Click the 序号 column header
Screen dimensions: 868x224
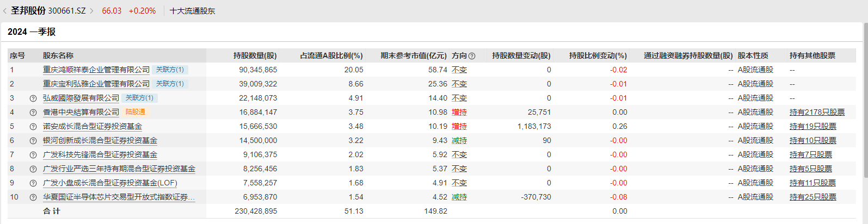click(17, 55)
